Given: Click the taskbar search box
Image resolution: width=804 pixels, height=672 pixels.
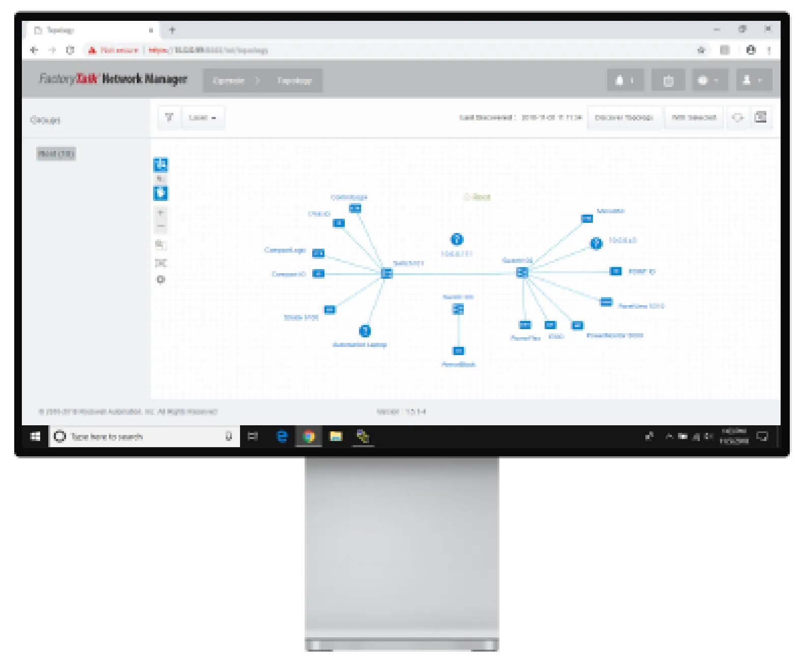Looking at the screenshot, I should coord(144,436).
